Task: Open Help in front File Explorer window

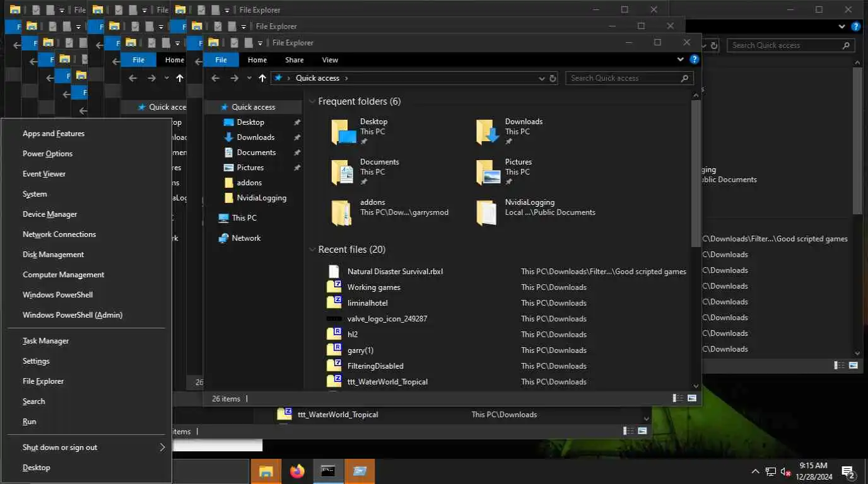Action: point(694,60)
